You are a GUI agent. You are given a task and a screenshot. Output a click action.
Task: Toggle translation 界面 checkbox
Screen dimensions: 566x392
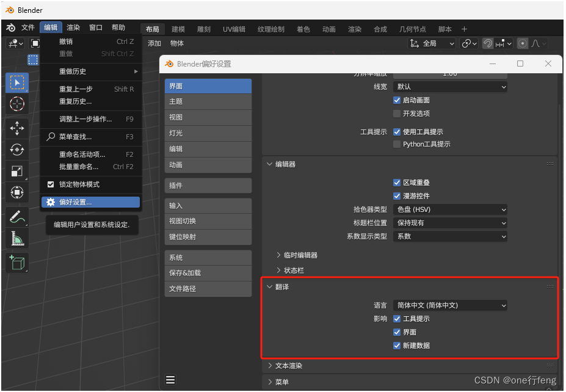click(x=397, y=332)
